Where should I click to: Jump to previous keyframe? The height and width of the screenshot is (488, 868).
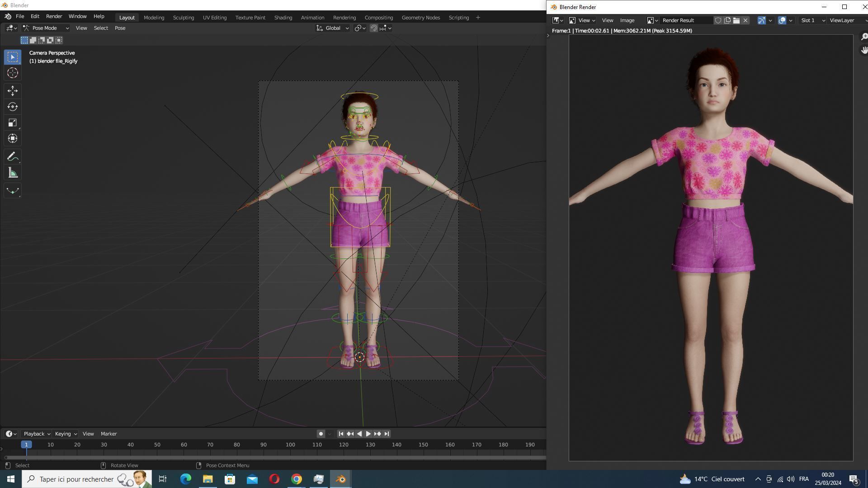point(350,434)
